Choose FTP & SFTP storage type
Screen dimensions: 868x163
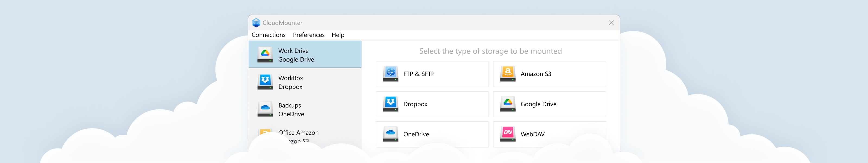tap(432, 74)
